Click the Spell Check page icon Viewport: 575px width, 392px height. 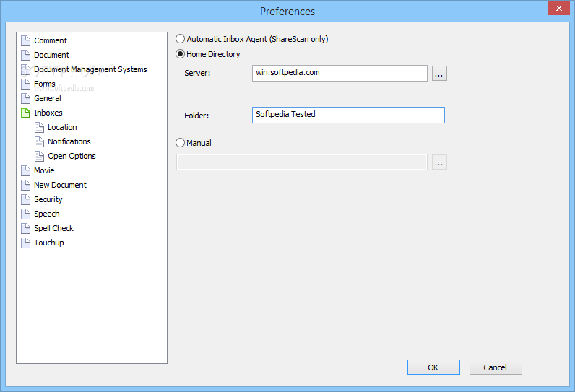25,228
